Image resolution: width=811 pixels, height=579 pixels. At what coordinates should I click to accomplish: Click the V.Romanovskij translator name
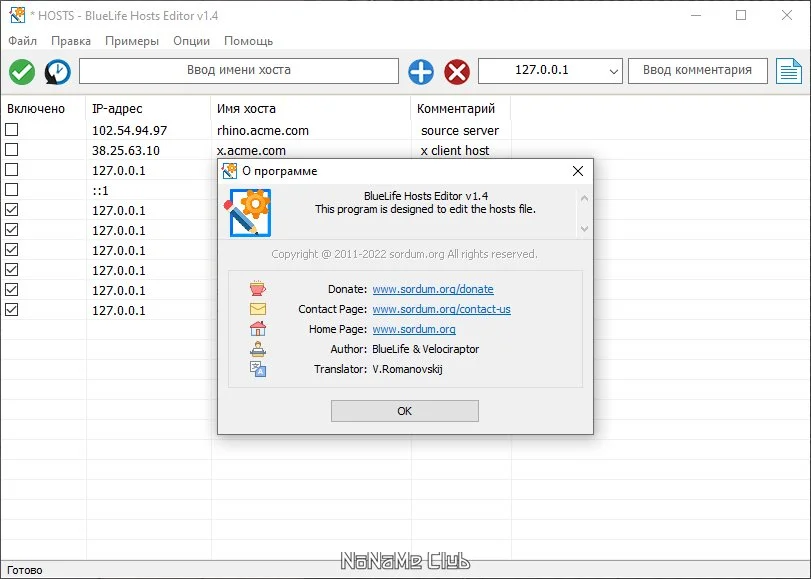point(408,369)
